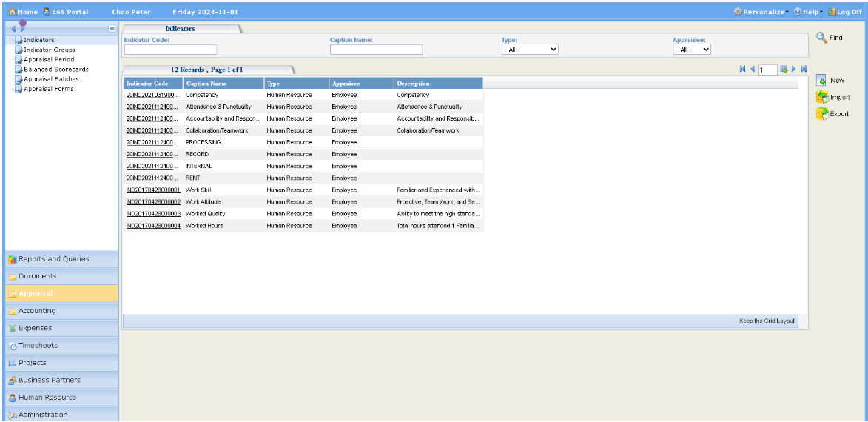Open indicator IND20170428000004 link
The width and height of the screenshot is (868, 422).
[153, 226]
